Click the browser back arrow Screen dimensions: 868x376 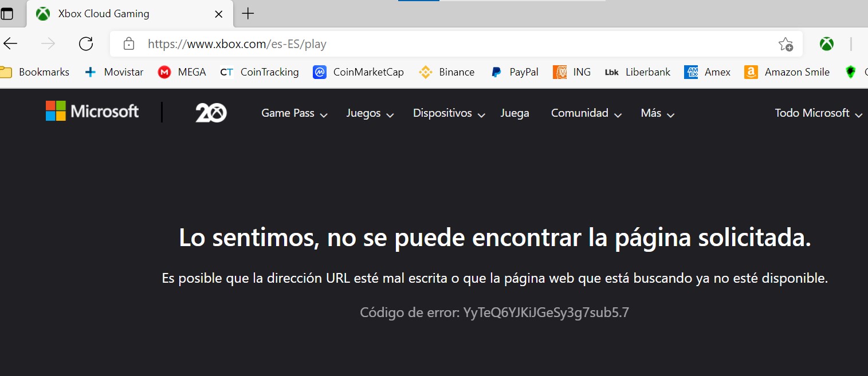point(11,44)
